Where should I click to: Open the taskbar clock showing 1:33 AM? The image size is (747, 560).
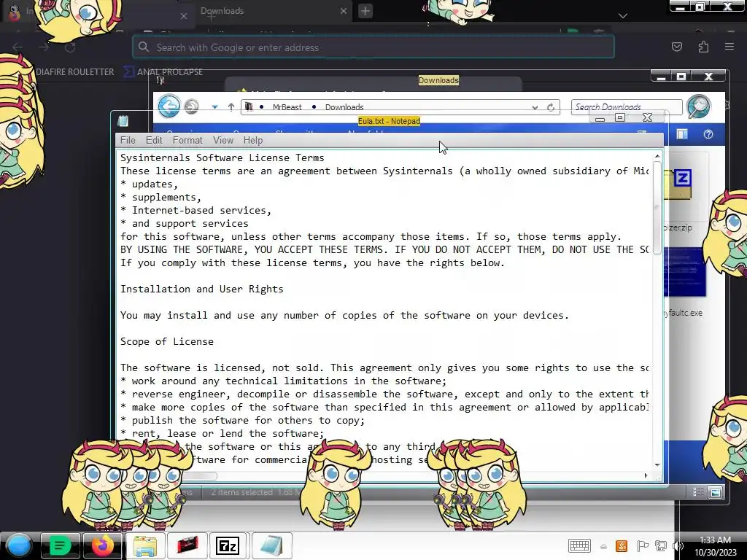pos(715,545)
